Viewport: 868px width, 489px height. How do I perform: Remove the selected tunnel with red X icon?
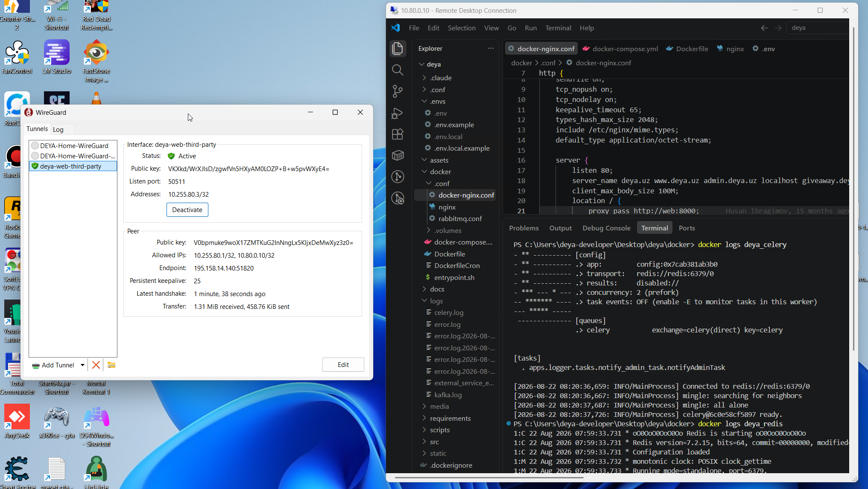(x=96, y=365)
